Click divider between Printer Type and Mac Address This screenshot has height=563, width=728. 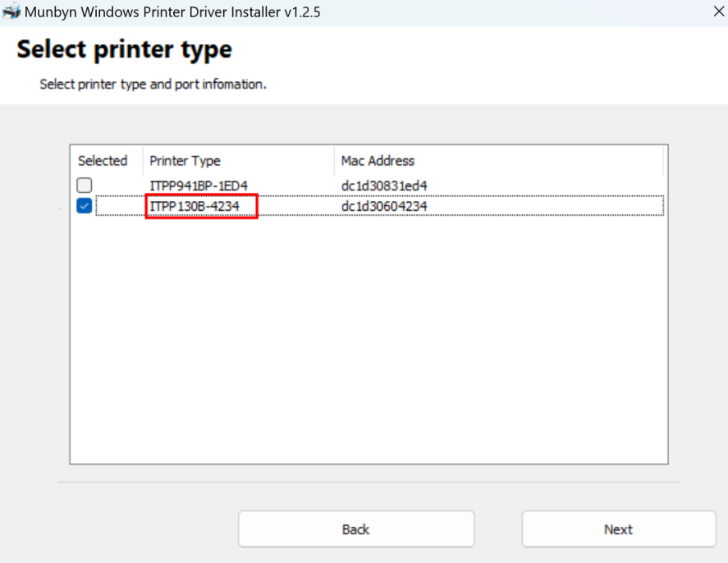click(x=335, y=161)
